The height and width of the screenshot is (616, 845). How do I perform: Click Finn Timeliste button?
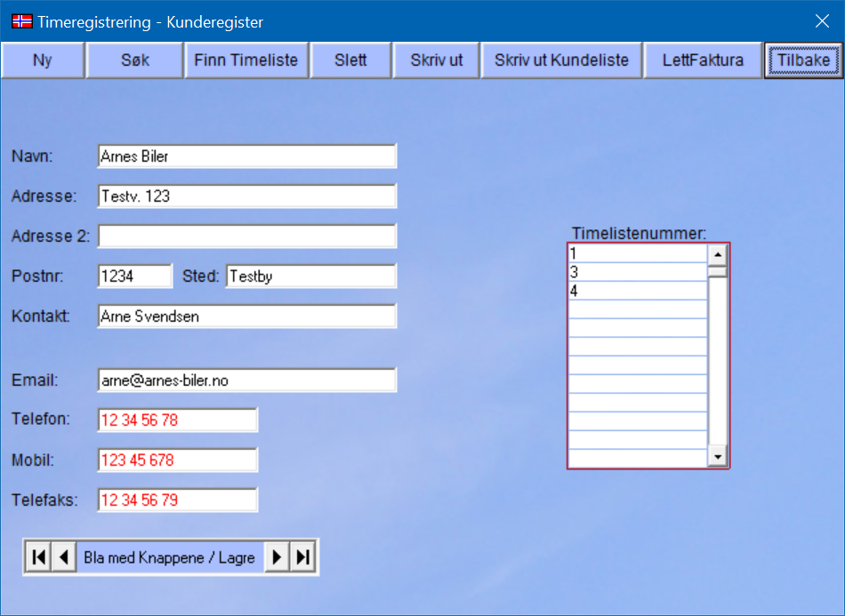[246, 60]
